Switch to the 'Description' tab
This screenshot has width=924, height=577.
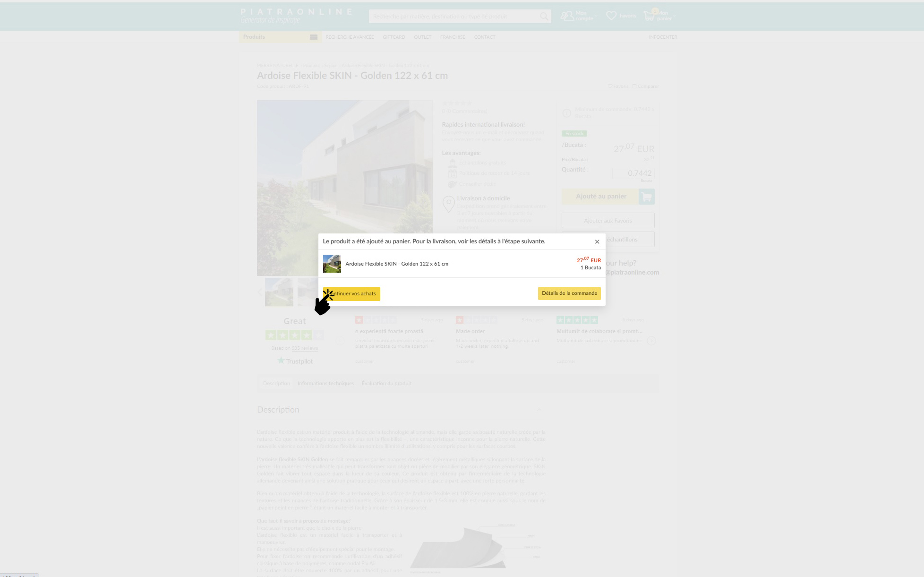[x=276, y=383]
